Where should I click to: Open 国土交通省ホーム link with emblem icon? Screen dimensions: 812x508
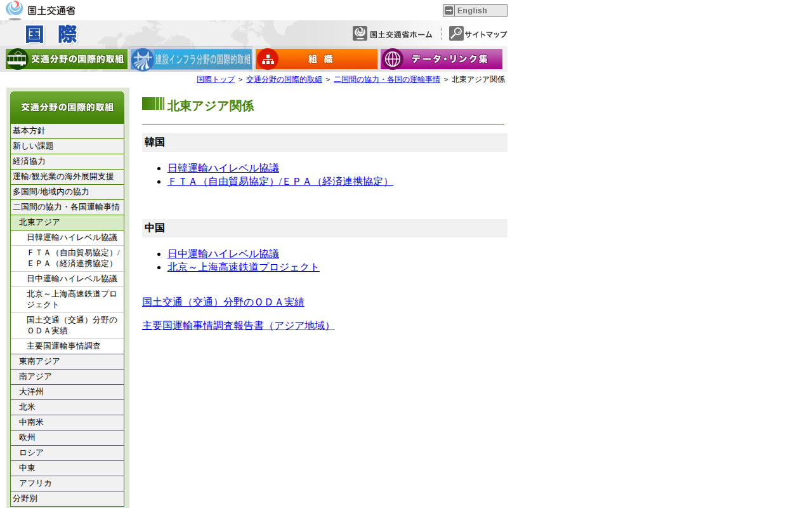pos(393,34)
